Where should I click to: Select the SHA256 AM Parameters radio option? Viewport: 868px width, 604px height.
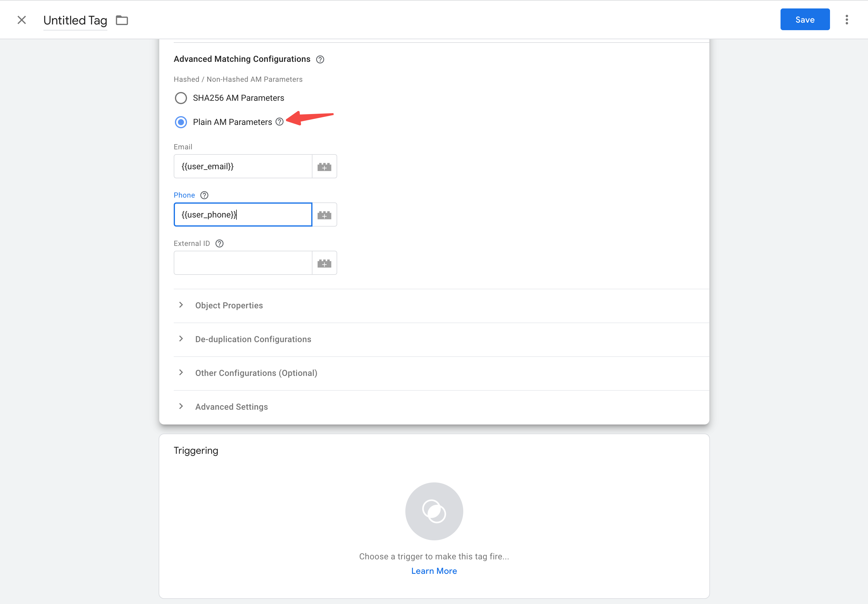[181, 98]
